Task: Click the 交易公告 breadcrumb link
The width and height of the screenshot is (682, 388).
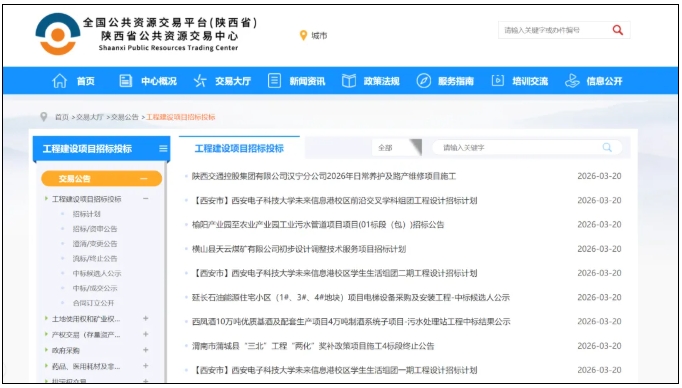Action: click(x=125, y=117)
